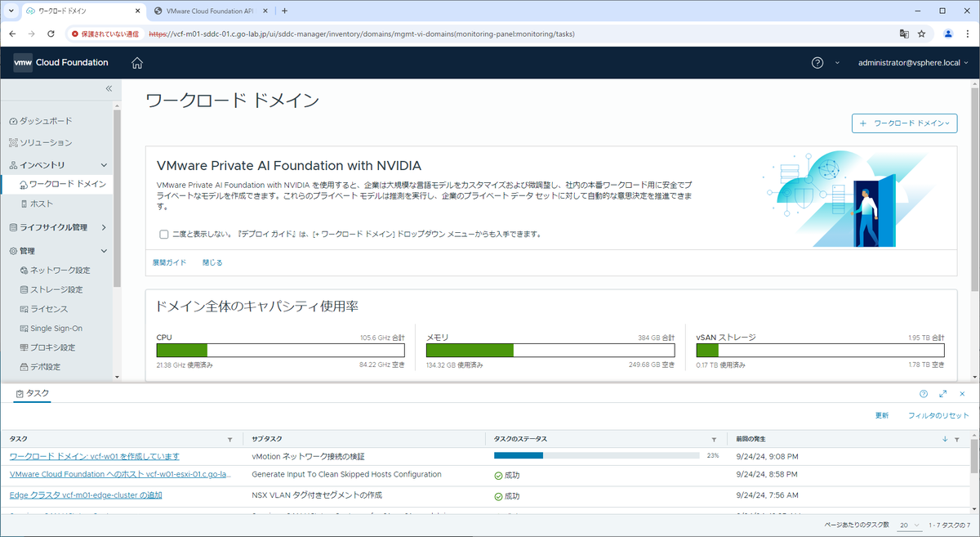
Task: Click the vmw Cloud Foundation logo
Action: (x=61, y=63)
